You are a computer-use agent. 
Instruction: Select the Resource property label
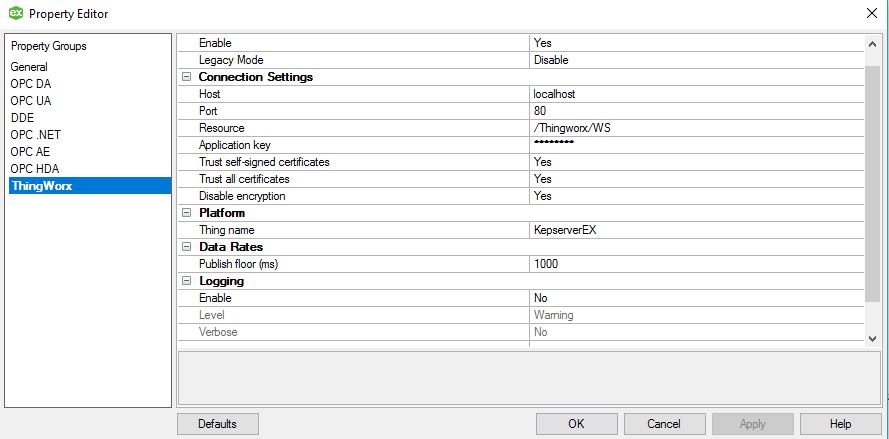(x=222, y=128)
